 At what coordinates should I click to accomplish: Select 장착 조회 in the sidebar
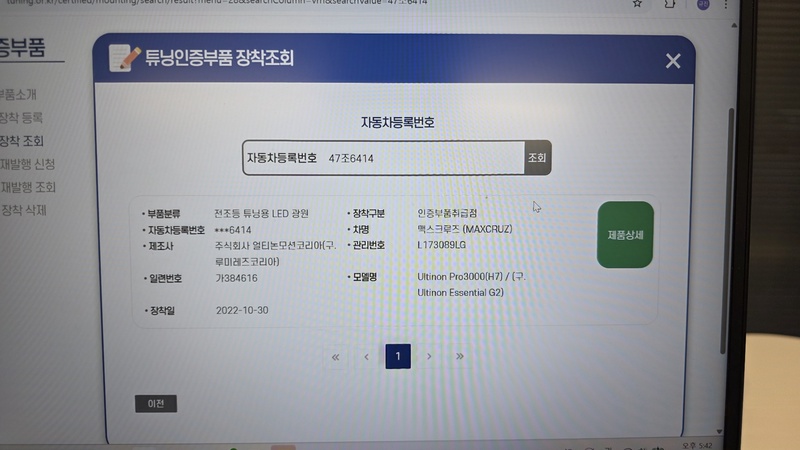(22, 141)
